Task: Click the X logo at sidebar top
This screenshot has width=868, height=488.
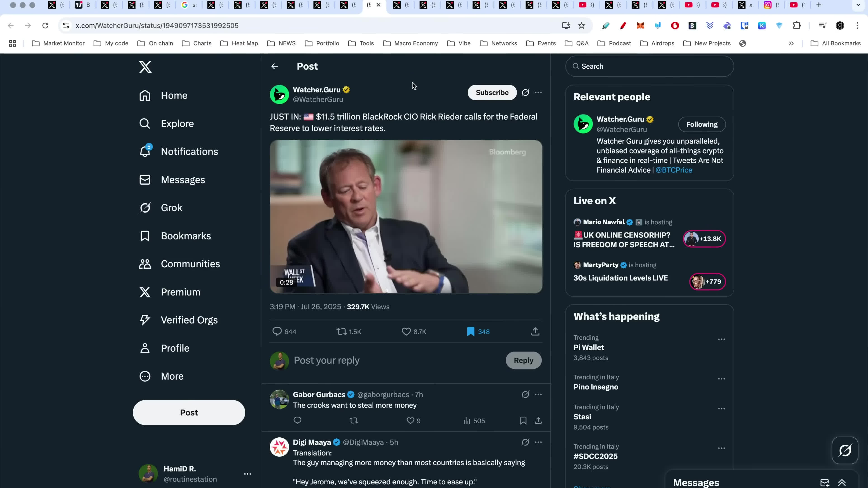Action: (x=145, y=67)
